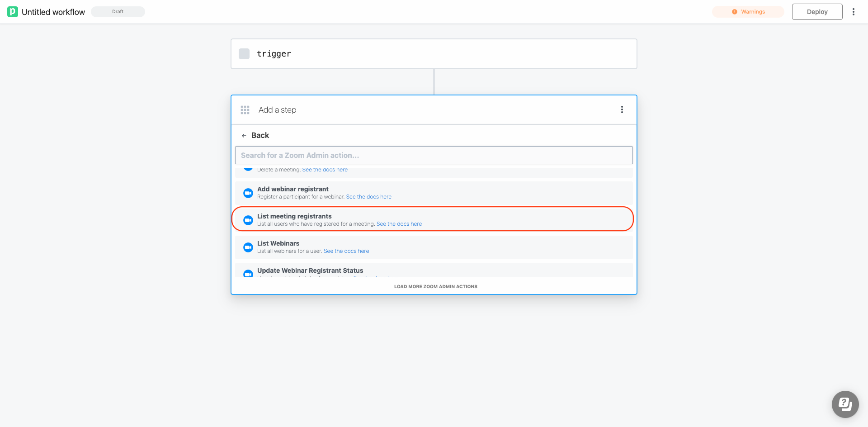The height and width of the screenshot is (427, 868).
Task: Open the help question mark button
Action: coord(845,404)
